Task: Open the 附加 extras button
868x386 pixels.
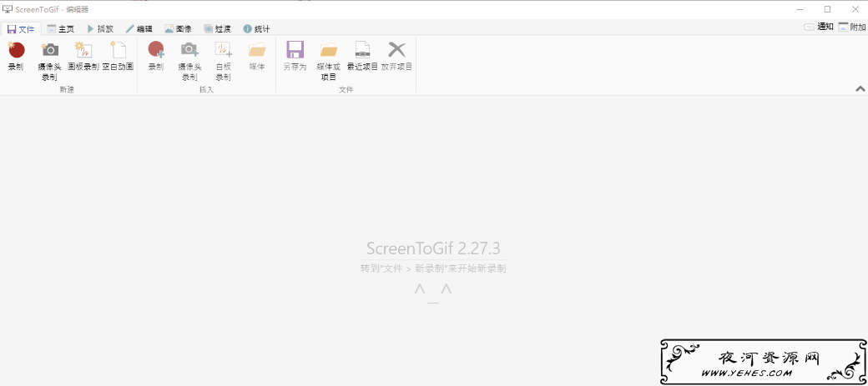Action: [851, 27]
